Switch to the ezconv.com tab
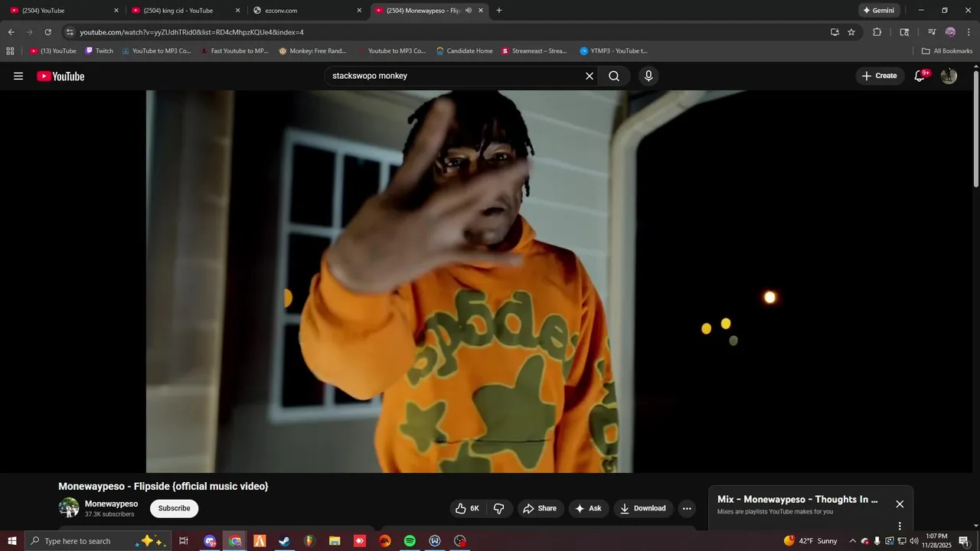980x551 pixels. click(306, 11)
